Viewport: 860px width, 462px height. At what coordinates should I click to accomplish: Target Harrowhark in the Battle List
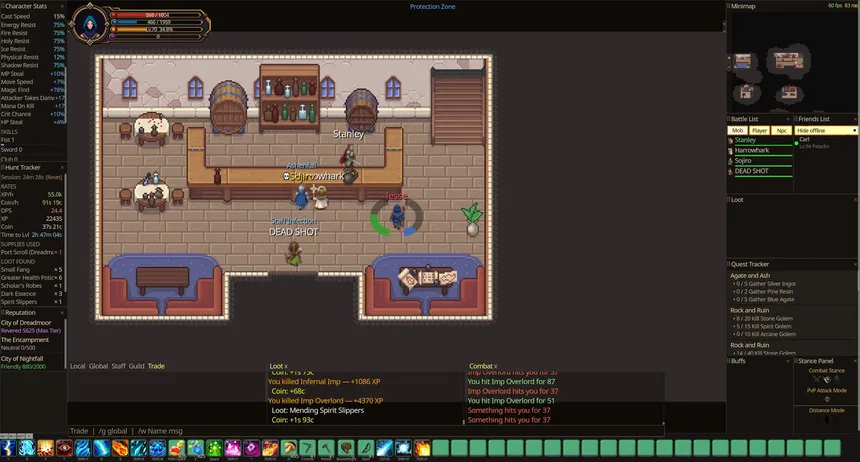click(760, 151)
